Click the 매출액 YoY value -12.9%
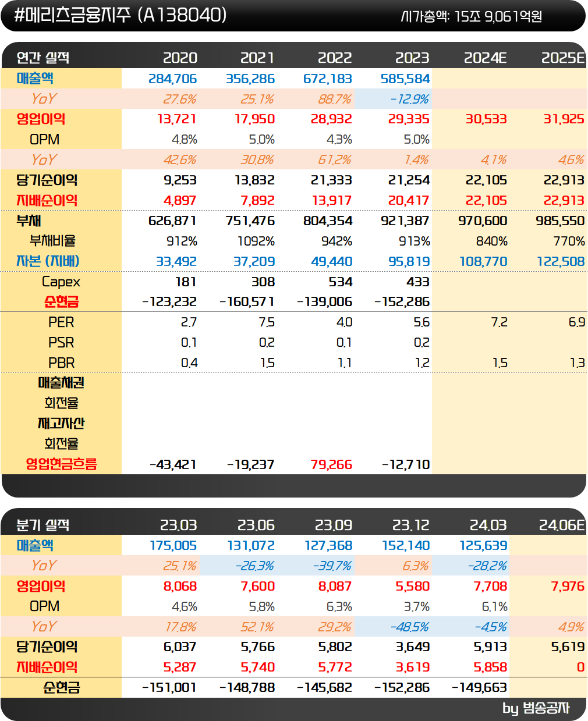This screenshot has width=588, height=721. coord(409,99)
